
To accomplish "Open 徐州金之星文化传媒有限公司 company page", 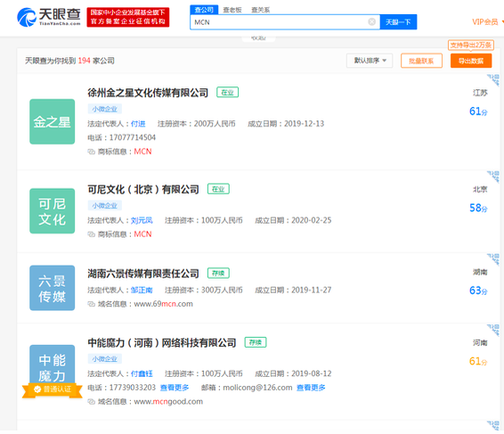I will [148, 93].
